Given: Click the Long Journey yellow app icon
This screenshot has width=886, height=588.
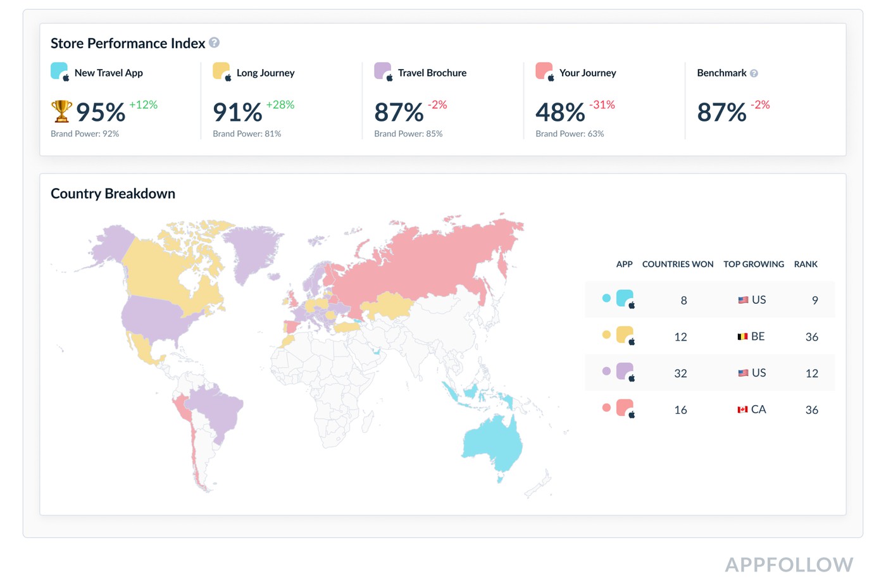Looking at the screenshot, I should tap(221, 71).
